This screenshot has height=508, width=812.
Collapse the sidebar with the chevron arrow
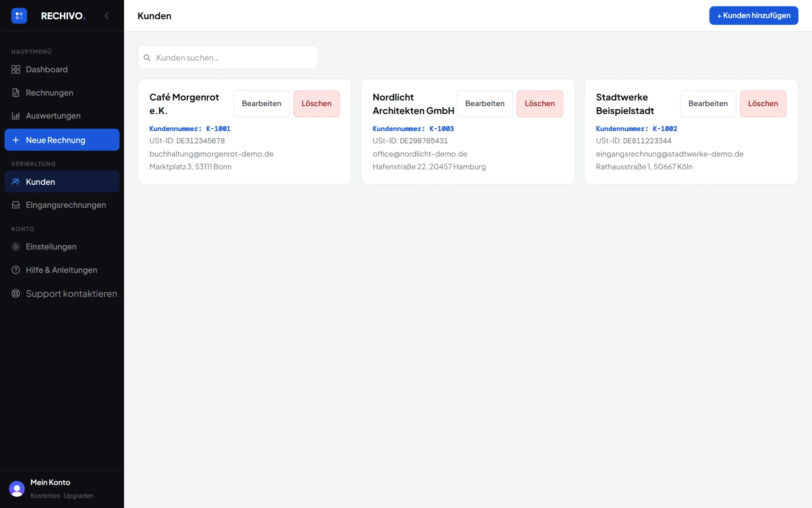point(107,16)
